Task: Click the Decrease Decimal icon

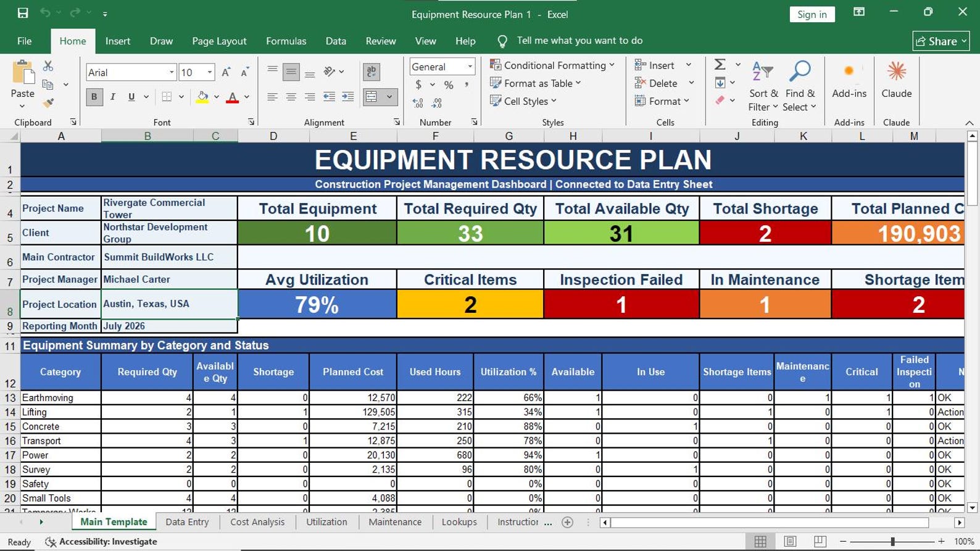Action: tap(437, 103)
